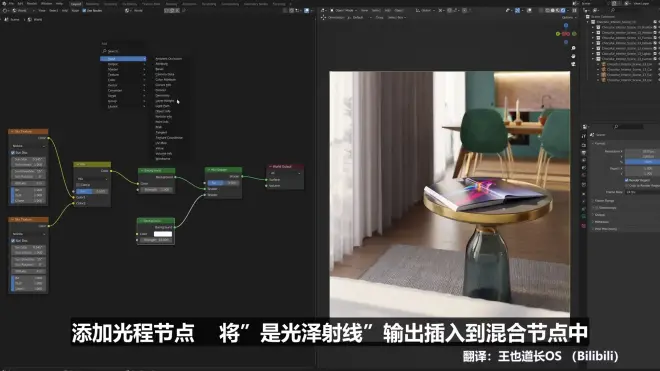
Task: Open the node editor type selector icon
Action: pyautogui.click(x=5, y=11)
